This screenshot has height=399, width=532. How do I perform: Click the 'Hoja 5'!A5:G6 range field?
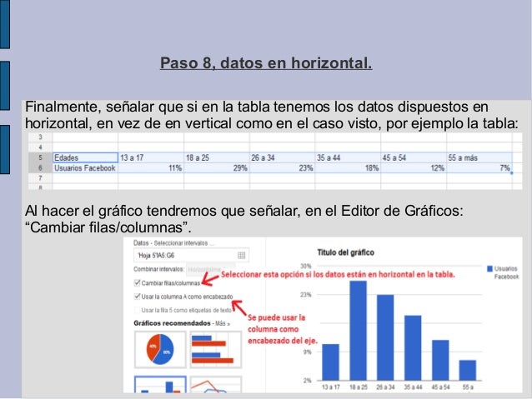click(191, 255)
